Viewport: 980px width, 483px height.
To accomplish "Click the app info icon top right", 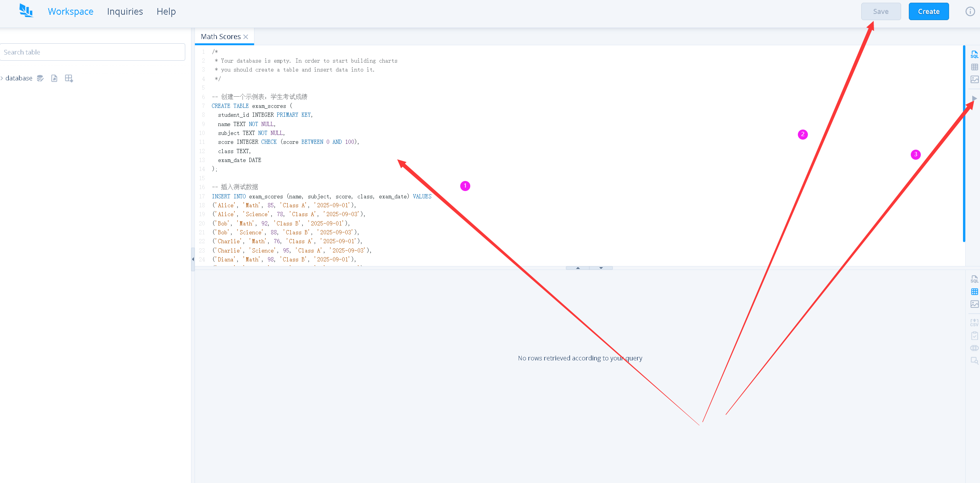I will click(970, 12).
